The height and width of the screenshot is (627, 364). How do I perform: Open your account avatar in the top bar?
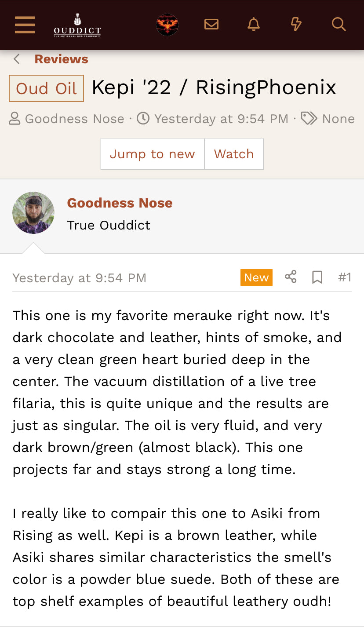coord(167,25)
